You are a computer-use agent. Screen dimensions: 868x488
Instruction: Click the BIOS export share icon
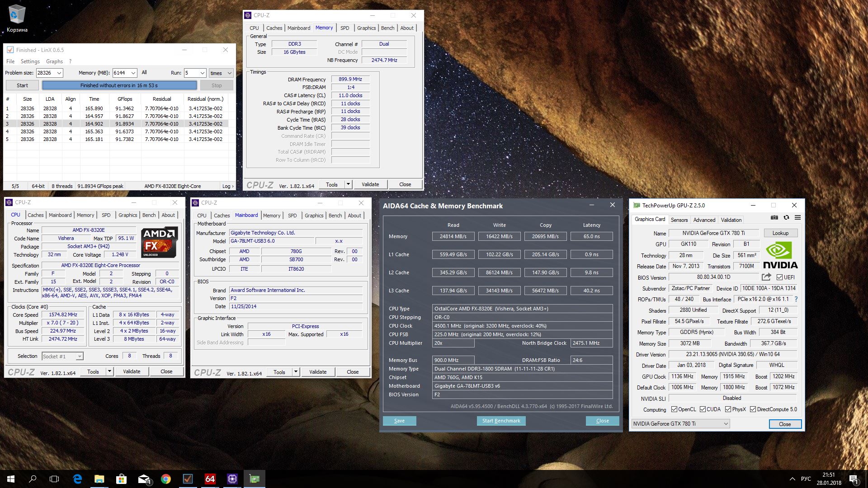(x=766, y=277)
